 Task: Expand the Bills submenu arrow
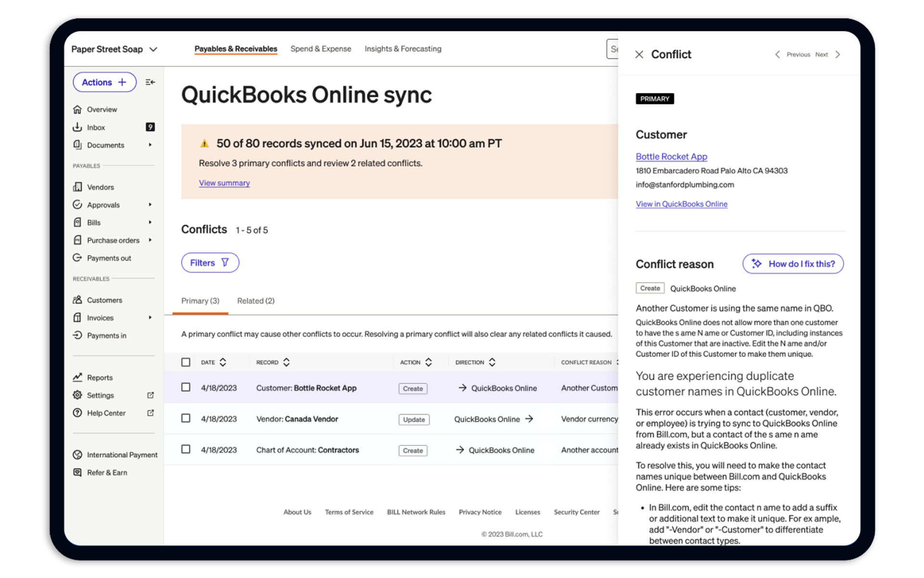click(x=150, y=223)
